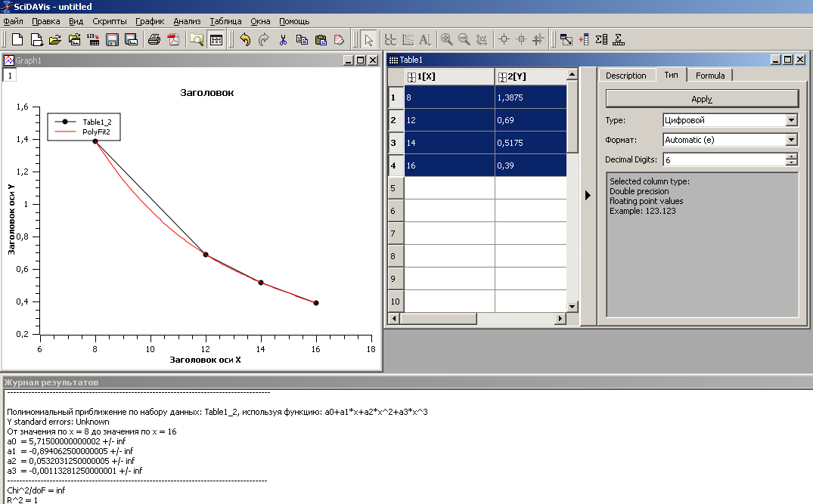The width and height of the screenshot is (813, 504).
Task: Export to PDF using toolbar icon
Action: 173,39
